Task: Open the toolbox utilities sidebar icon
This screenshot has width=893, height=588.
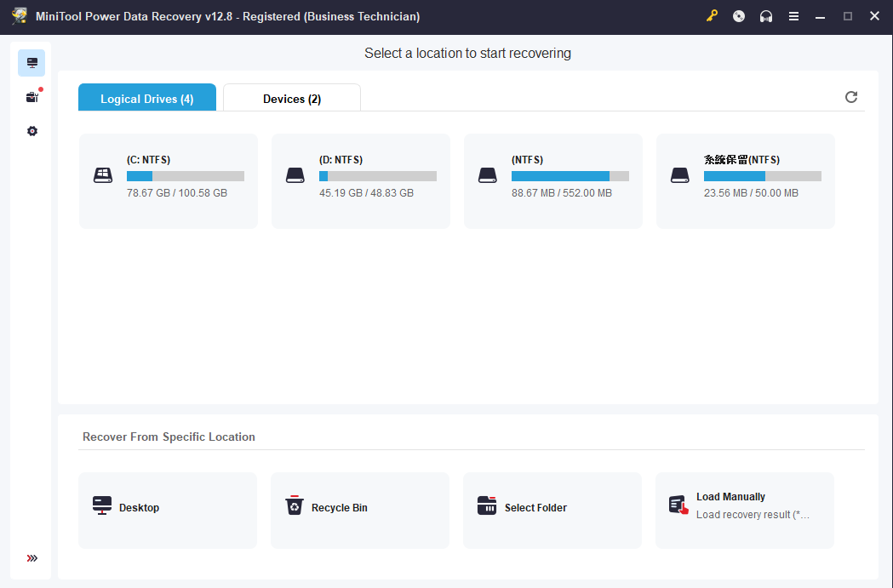Action: pos(32,97)
